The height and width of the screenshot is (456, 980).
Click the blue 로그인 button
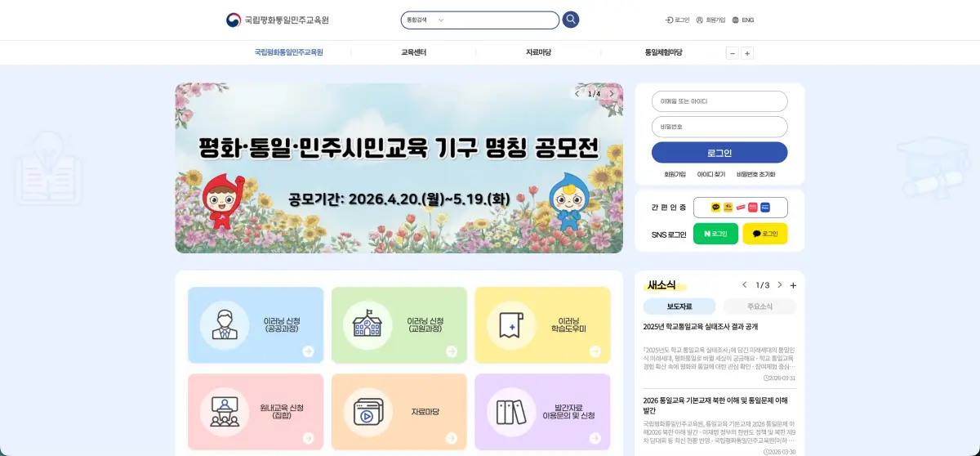coord(719,153)
